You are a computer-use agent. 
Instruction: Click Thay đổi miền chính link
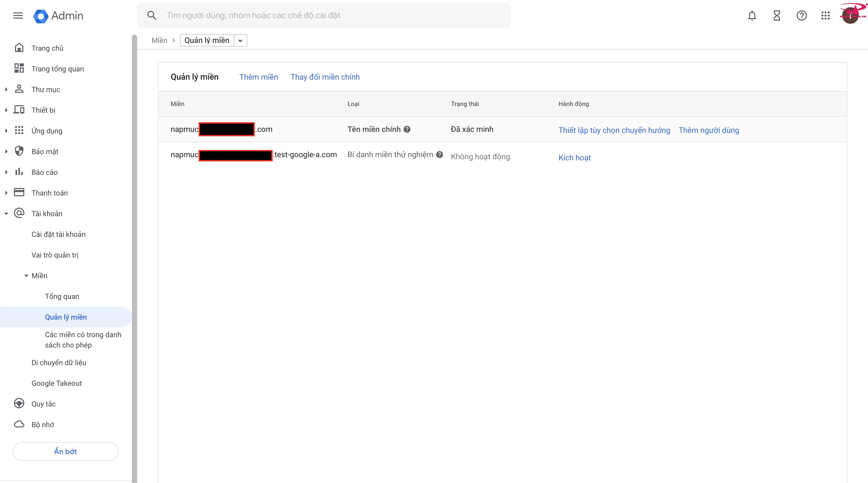coord(325,77)
